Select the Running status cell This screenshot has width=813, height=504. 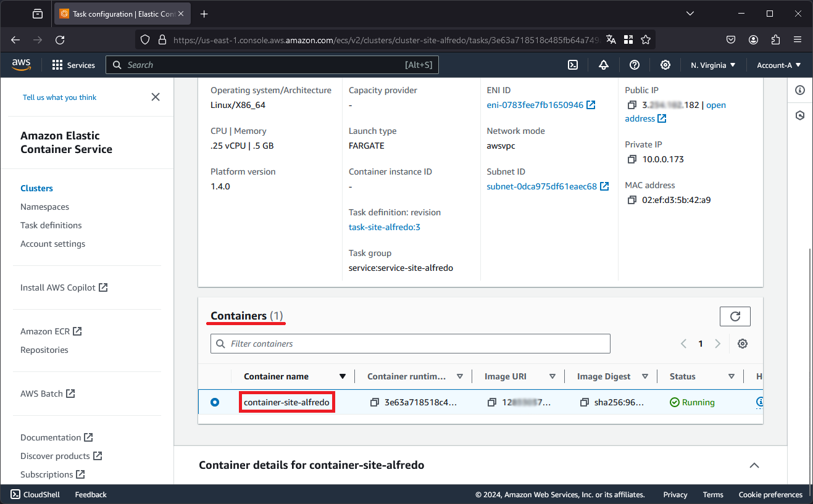pos(693,402)
